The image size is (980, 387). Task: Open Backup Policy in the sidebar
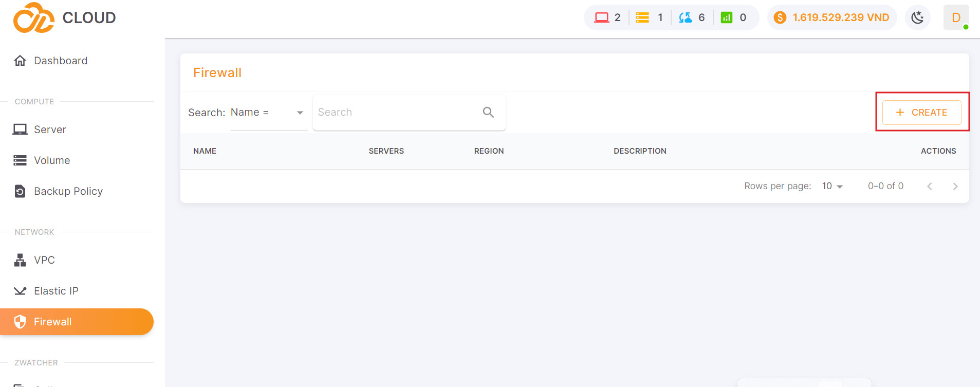[x=77, y=191]
